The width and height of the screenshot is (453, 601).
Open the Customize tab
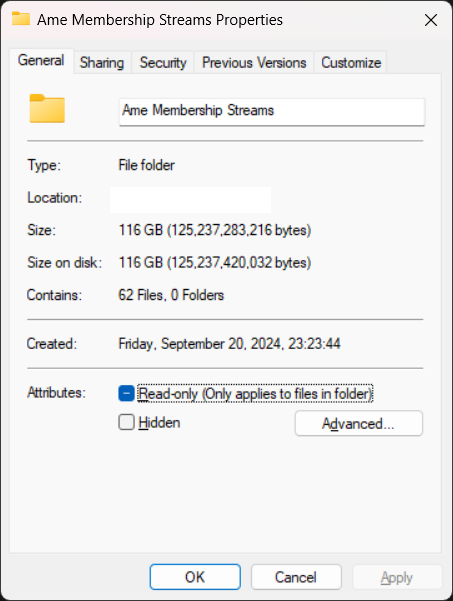click(351, 62)
